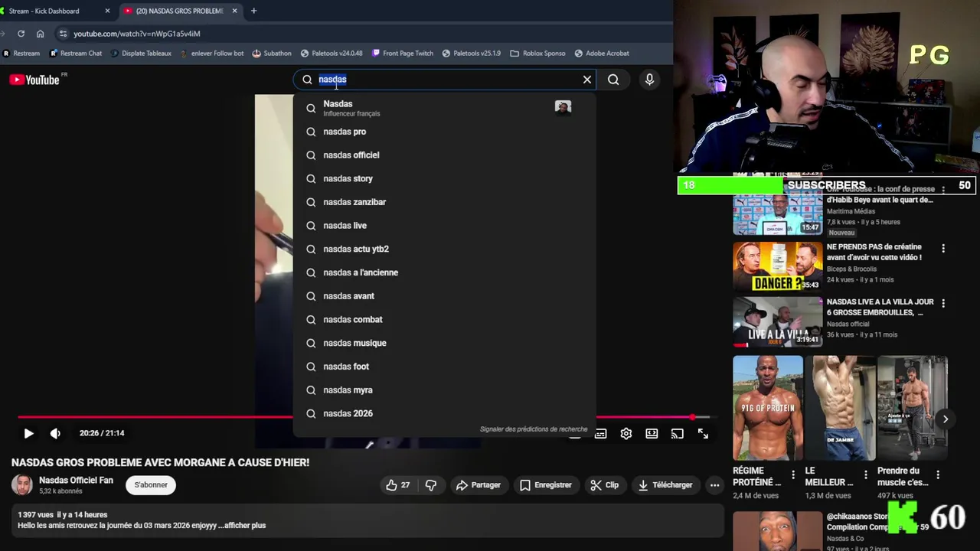Save the video with Enregistrer

[x=546, y=485]
